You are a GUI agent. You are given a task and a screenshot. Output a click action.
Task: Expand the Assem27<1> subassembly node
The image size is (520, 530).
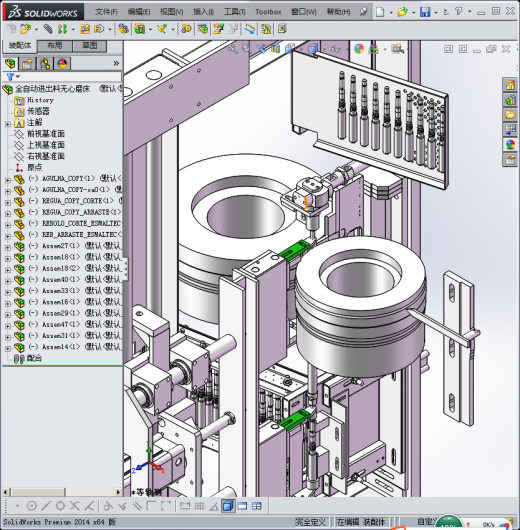point(7,247)
